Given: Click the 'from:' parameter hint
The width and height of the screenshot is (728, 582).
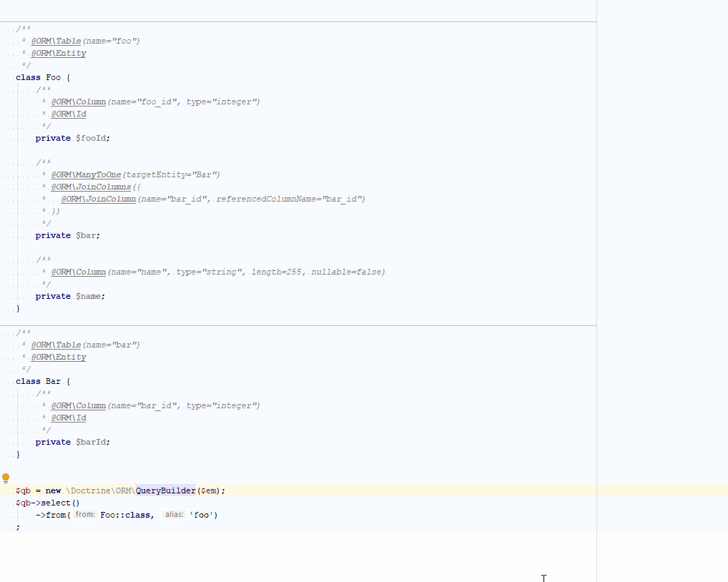Looking at the screenshot, I should [x=85, y=515].
